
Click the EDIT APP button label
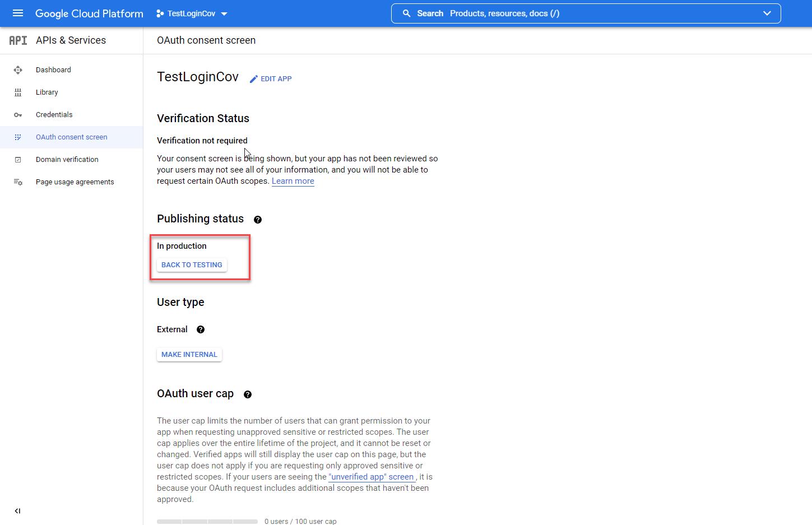[x=276, y=79]
